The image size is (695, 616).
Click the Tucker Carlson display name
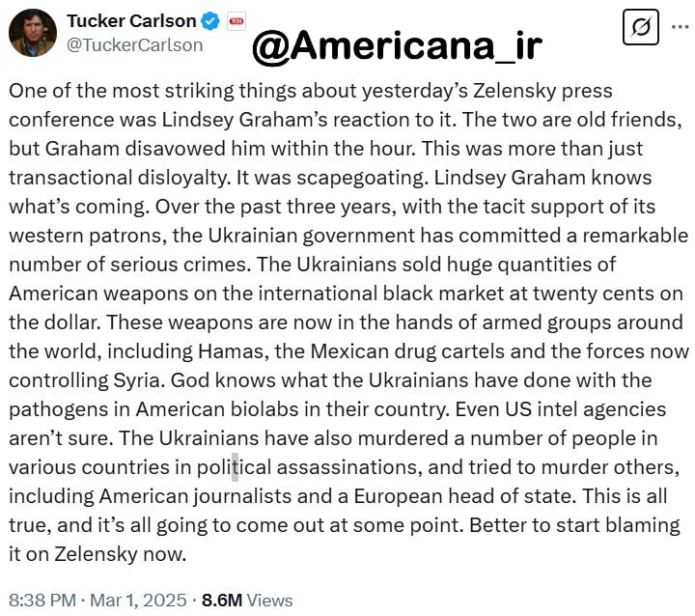coord(131,20)
